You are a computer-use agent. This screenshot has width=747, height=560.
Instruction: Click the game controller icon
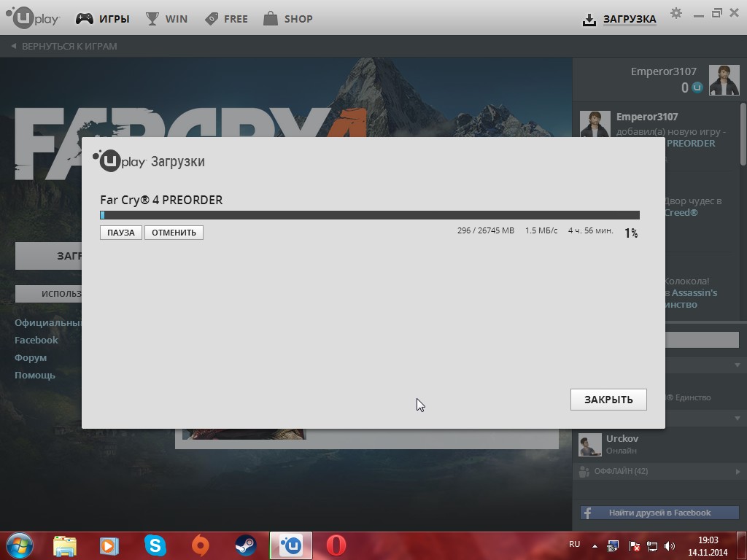[85, 19]
